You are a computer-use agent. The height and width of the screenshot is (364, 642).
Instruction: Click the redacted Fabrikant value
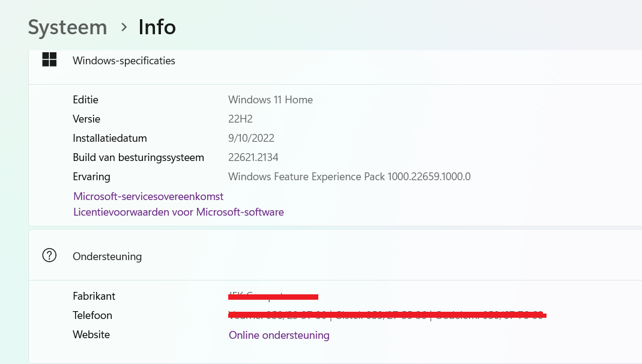[273, 296]
